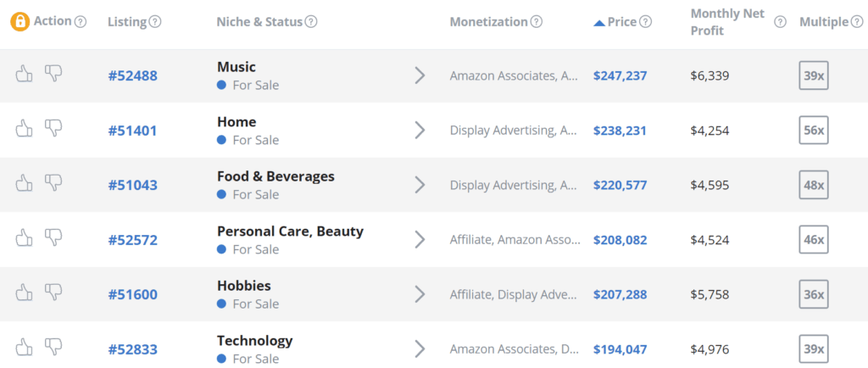Expand the Music listing row chevron
This screenshot has width=868, height=368.
pos(420,75)
